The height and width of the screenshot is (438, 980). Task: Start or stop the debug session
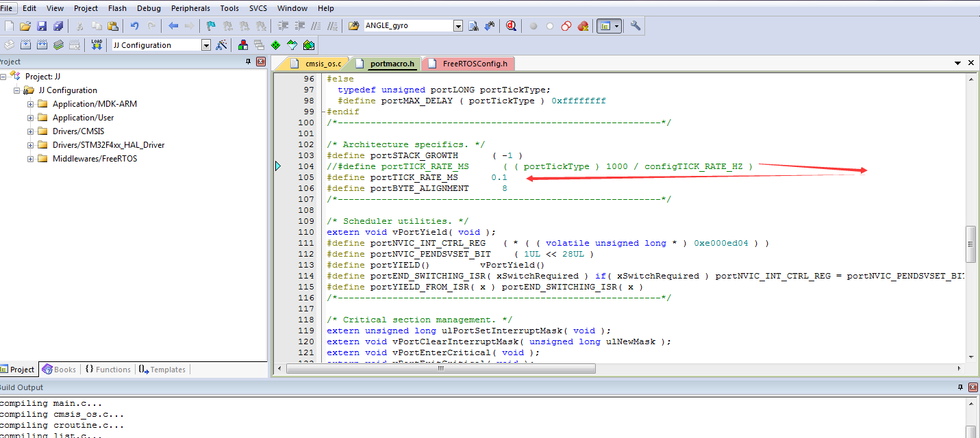pyautogui.click(x=512, y=26)
